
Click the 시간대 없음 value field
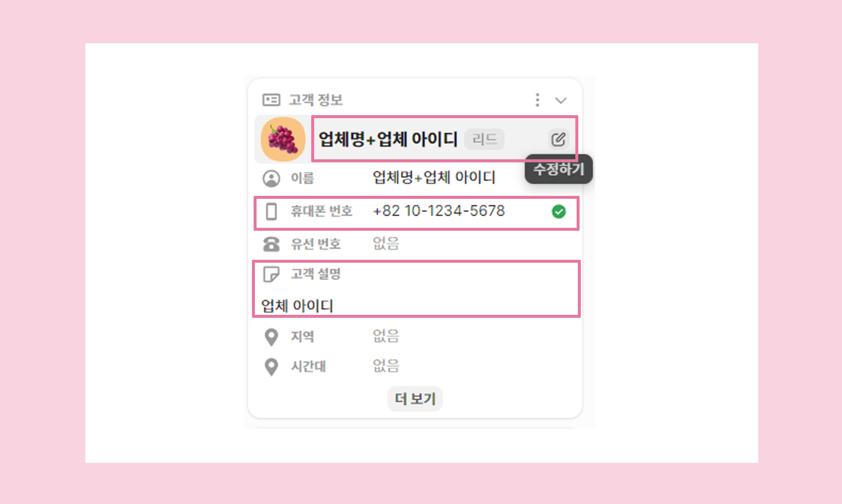[386, 366]
